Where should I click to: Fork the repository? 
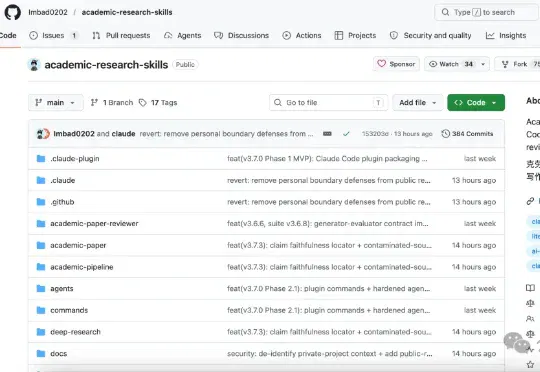pos(517,64)
